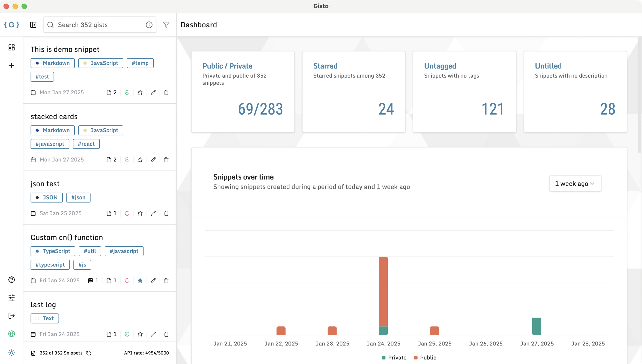The height and width of the screenshot is (364, 642).
Task: Refresh snippets with the reload icon
Action: pyautogui.click(x=89, y=353)
